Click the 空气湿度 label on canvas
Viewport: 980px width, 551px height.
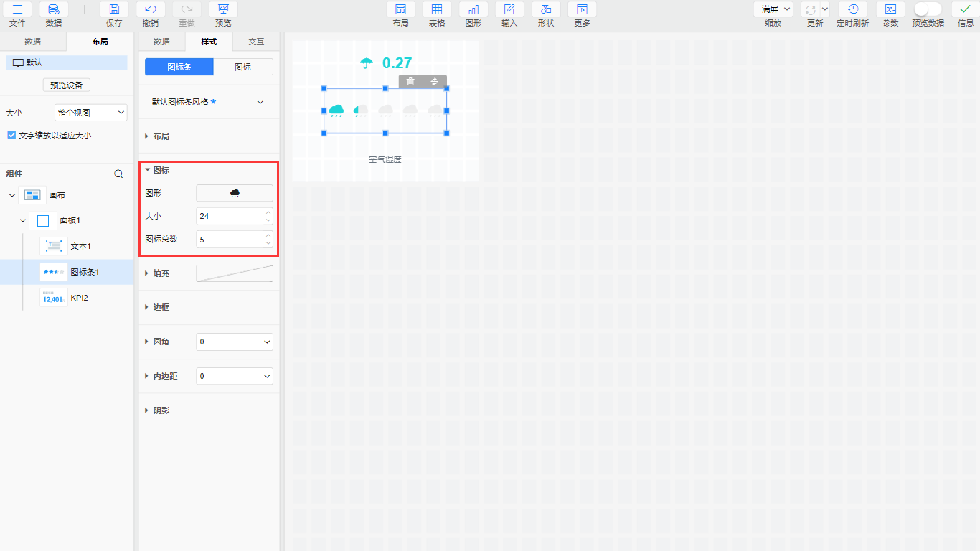[385, 159]
